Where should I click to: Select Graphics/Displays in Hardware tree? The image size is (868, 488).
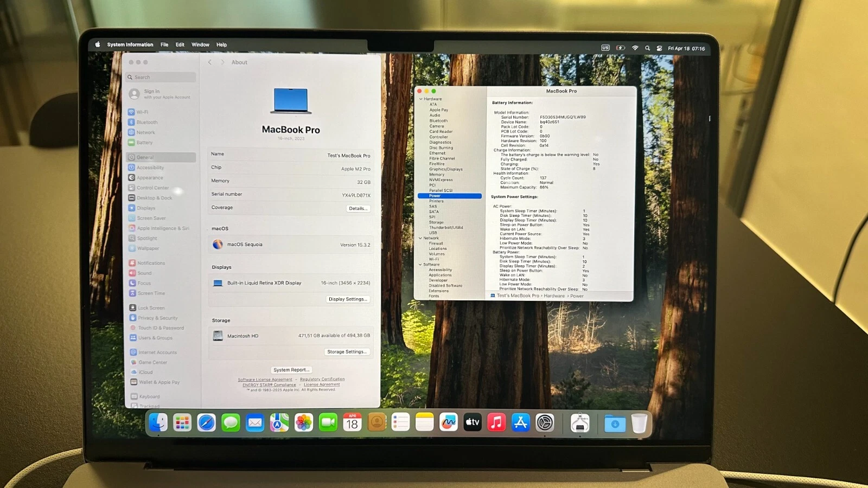(x=446, y=169)
